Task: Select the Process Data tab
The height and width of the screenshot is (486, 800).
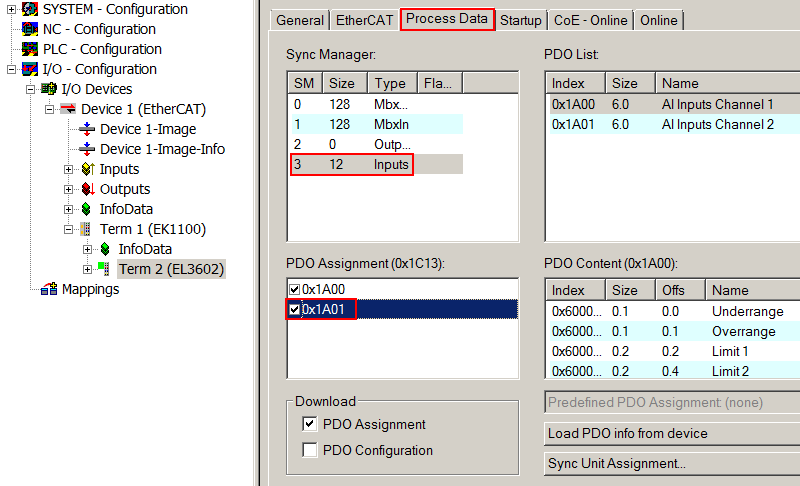Action: click(447, 19)
